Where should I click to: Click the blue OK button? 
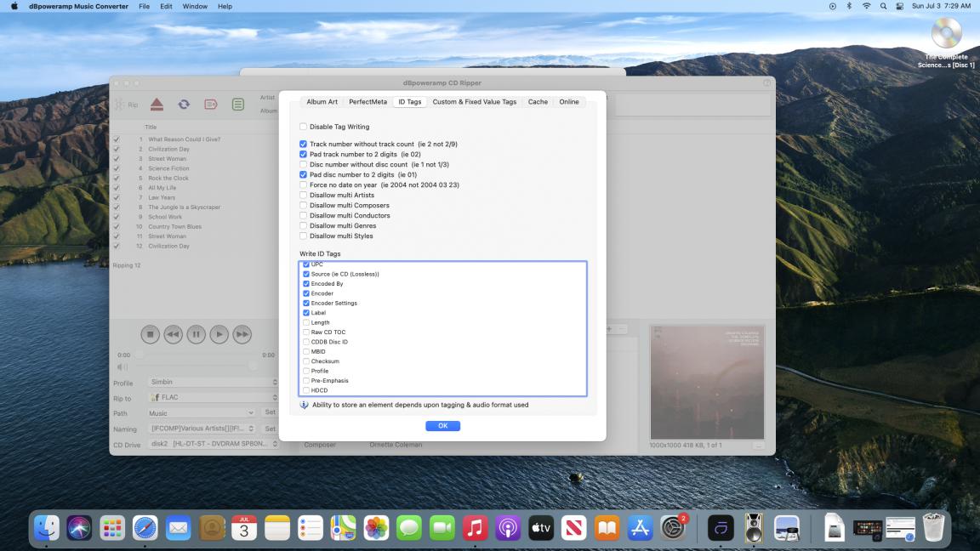pyautogui.click(x=442, y=426)
